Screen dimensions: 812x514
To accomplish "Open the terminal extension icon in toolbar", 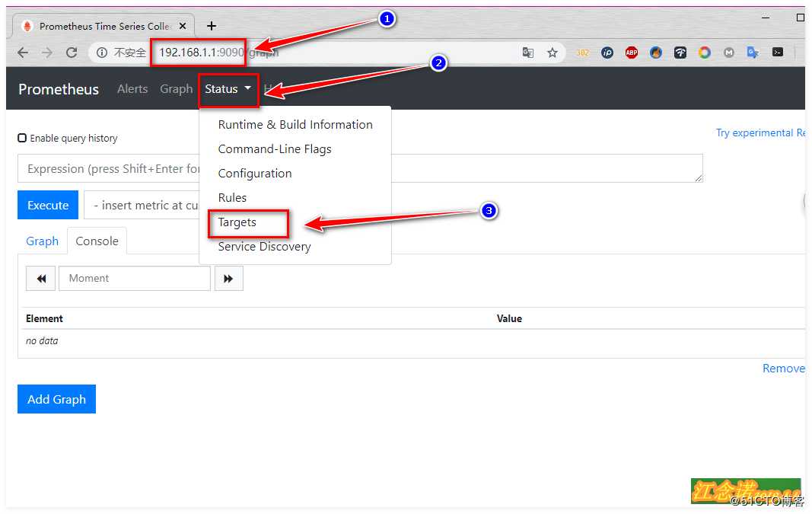I will [777, 52].
